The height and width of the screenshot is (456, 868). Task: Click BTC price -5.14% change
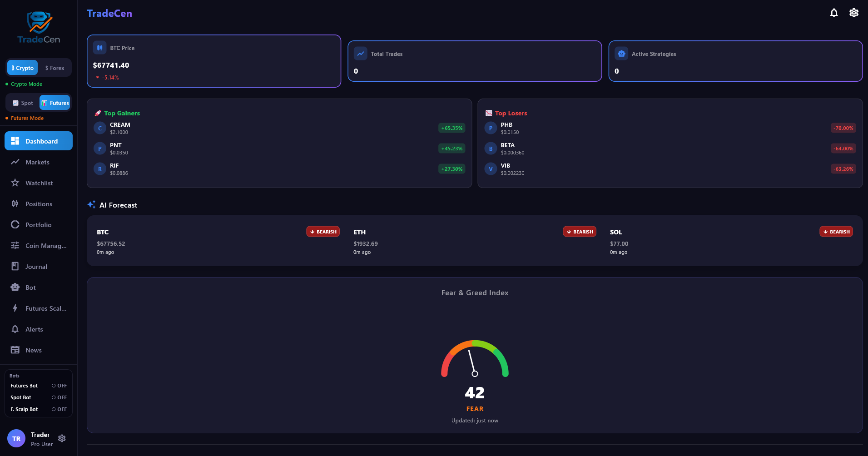107,78
